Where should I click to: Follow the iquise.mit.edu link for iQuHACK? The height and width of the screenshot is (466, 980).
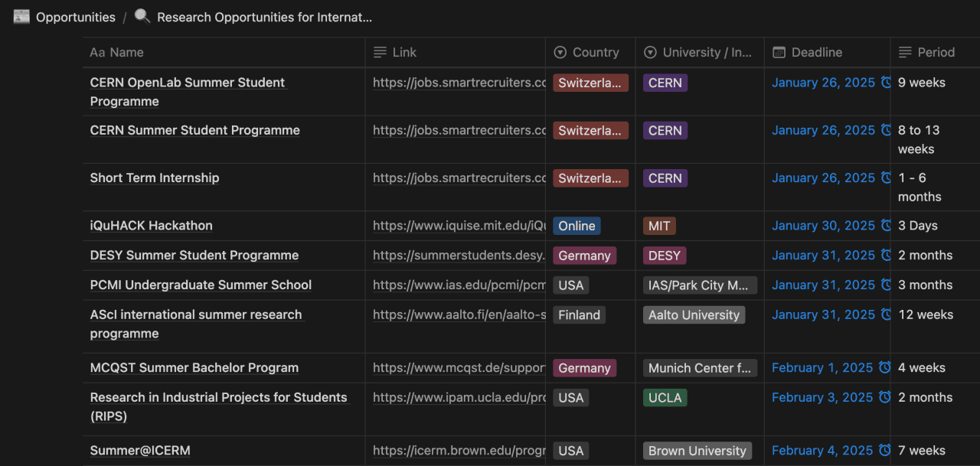pyautogui.click(x=459, y=226)
